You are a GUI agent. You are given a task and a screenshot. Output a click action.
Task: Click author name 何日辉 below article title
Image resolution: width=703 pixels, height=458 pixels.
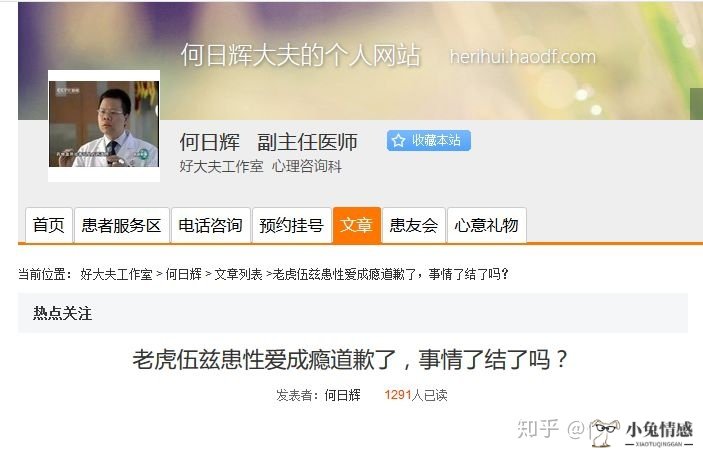(x=343, y=395)
